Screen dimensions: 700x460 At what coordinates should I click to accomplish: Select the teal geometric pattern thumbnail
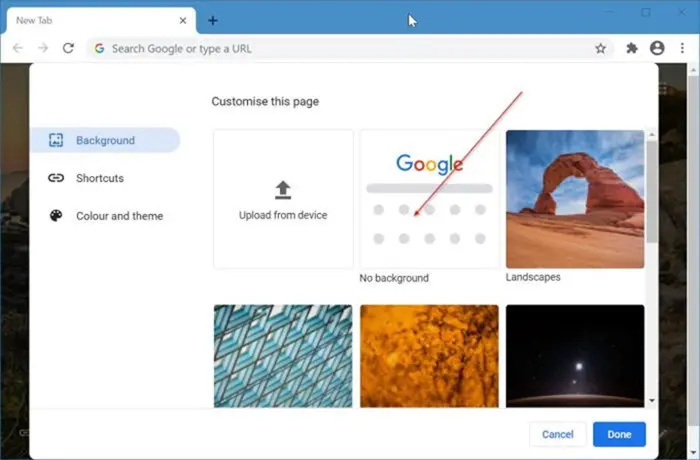pos(283,355)
